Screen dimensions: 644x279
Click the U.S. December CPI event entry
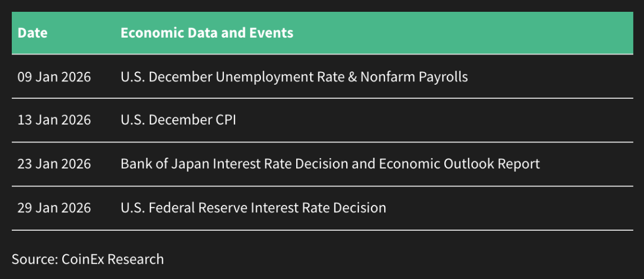pos(178,120)
